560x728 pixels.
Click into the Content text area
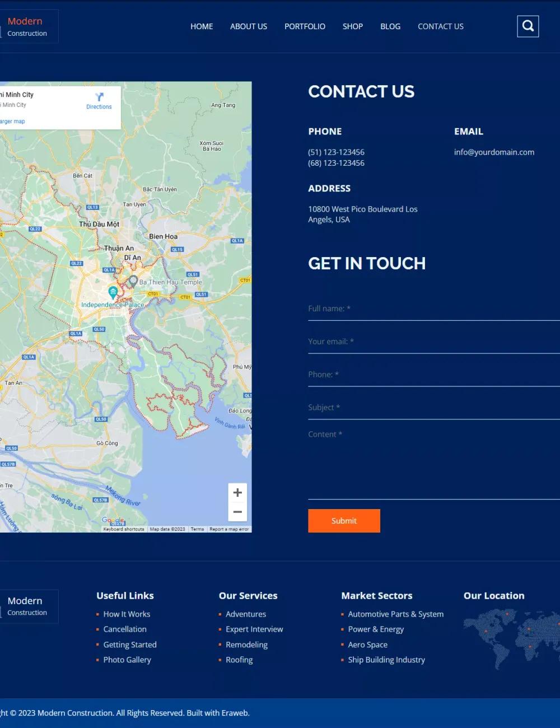[433, 462]
